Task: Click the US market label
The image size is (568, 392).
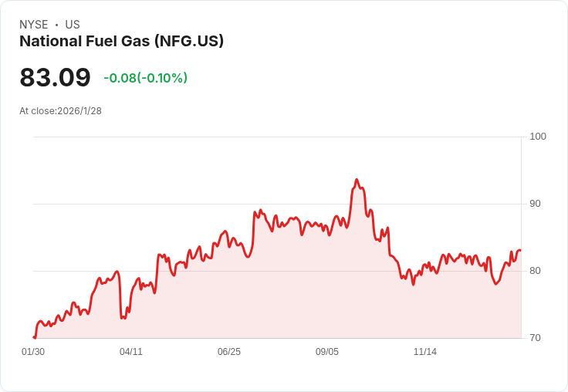Action: 73,25
